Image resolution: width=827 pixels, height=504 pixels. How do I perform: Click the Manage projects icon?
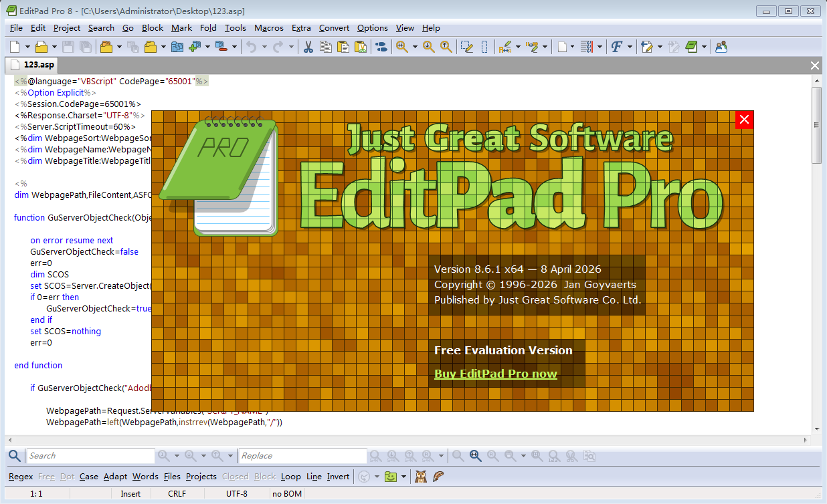[x=177, y=47]
